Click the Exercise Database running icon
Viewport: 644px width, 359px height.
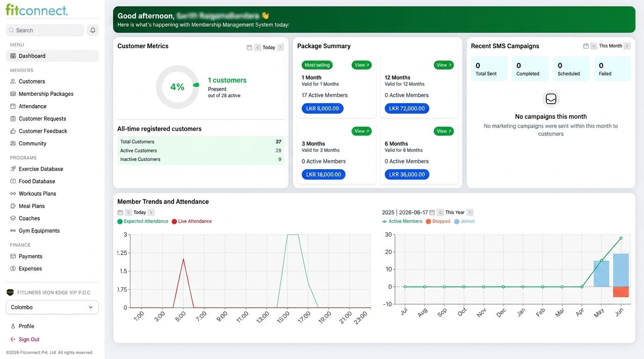pyautogui.click(x=13, y=169)
